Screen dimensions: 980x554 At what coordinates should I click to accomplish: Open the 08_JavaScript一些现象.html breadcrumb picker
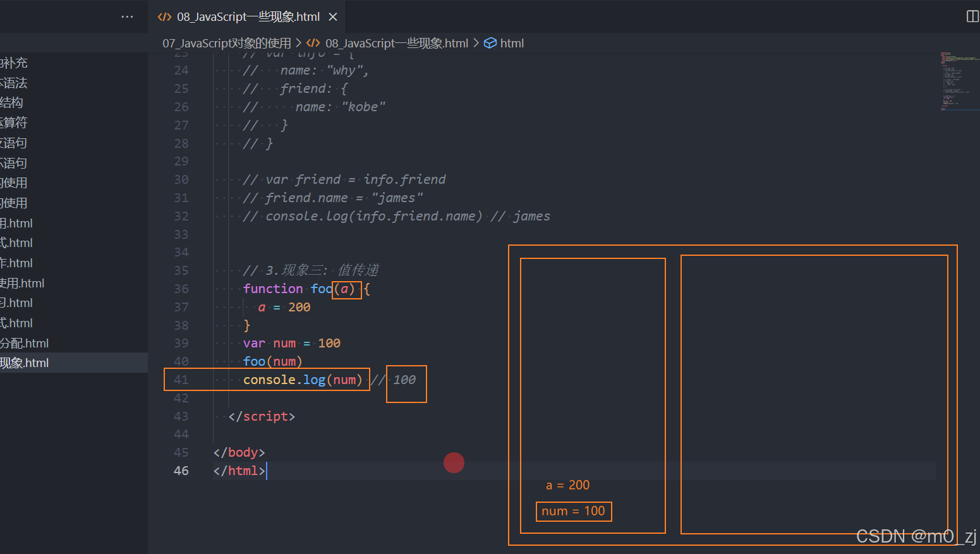(397, 42)
